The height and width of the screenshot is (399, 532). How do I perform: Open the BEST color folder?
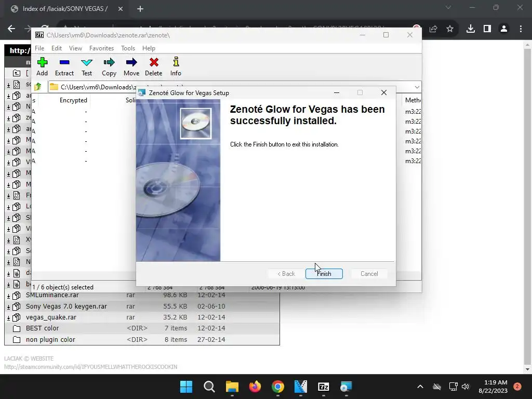click(43, 328)
